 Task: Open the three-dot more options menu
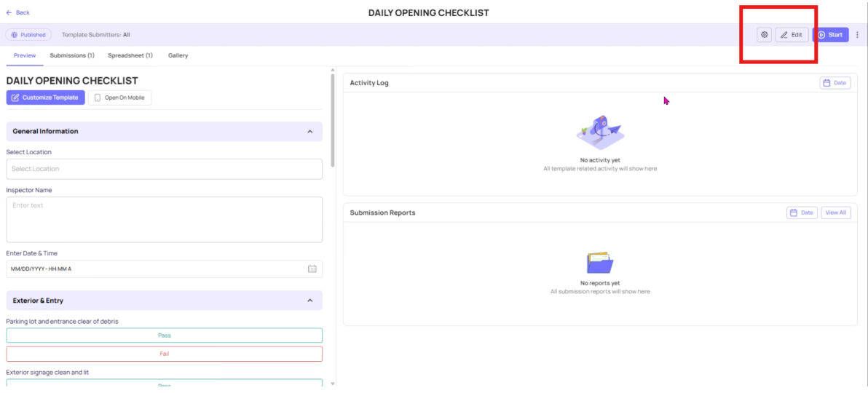[x=857, y=35]
